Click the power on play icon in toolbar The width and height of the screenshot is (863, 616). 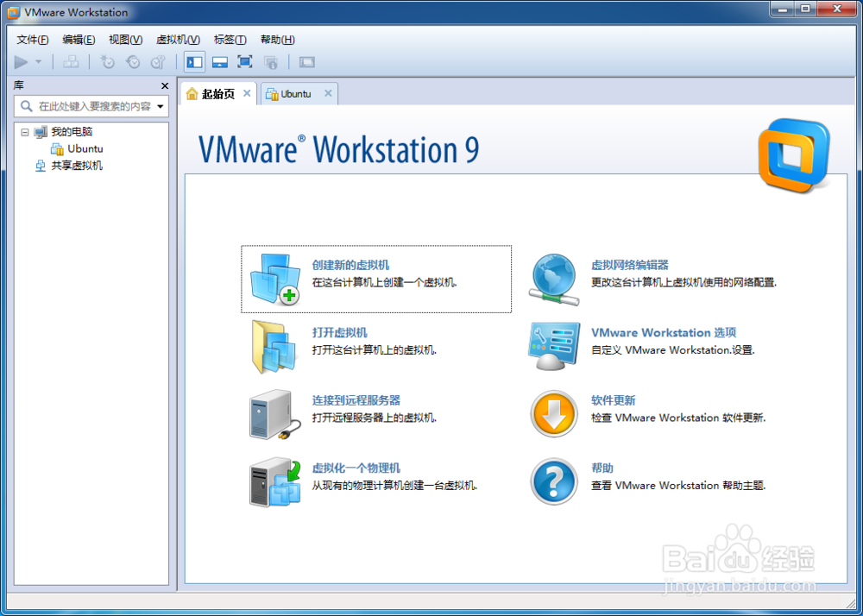21,62
